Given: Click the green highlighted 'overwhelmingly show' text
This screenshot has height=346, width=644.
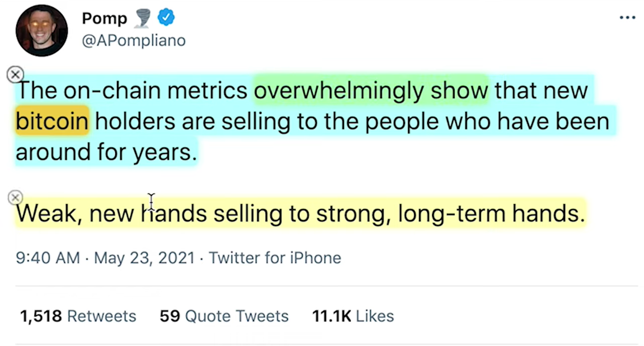Looking at the screenshot, I should tap(371, 90).
